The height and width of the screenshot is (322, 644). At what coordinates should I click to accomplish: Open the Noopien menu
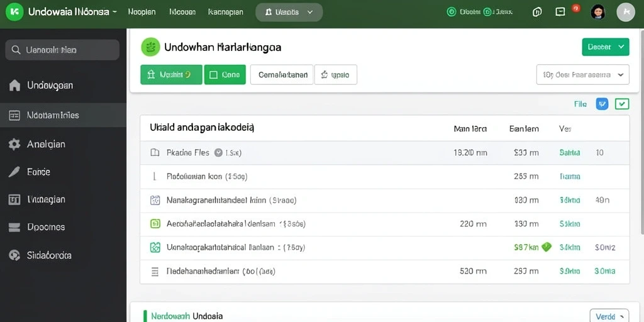click(142, 12)
